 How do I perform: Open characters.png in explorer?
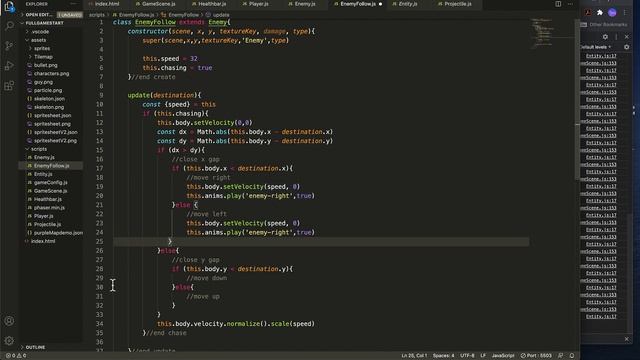pos(51,73)
